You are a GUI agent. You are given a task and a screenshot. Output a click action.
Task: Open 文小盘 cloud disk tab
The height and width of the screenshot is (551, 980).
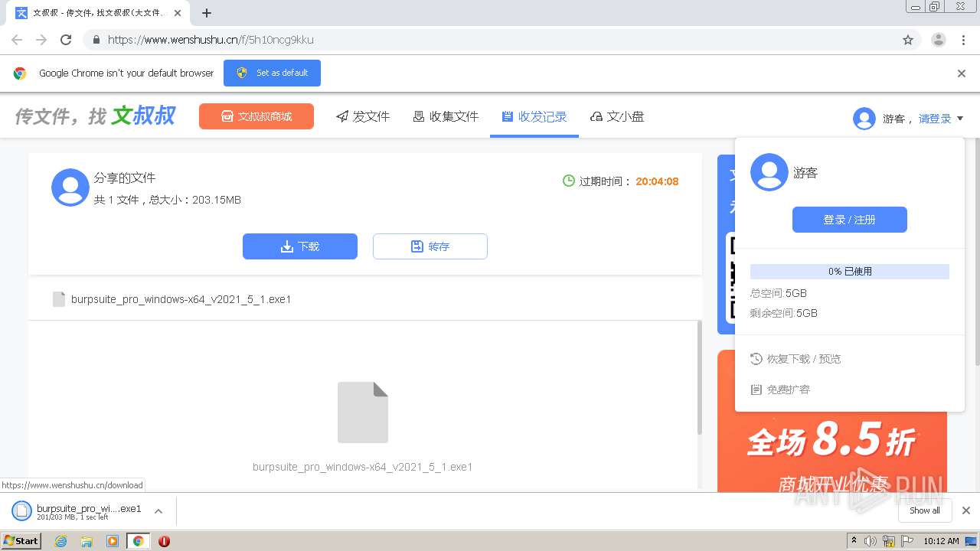pos(617,116)
